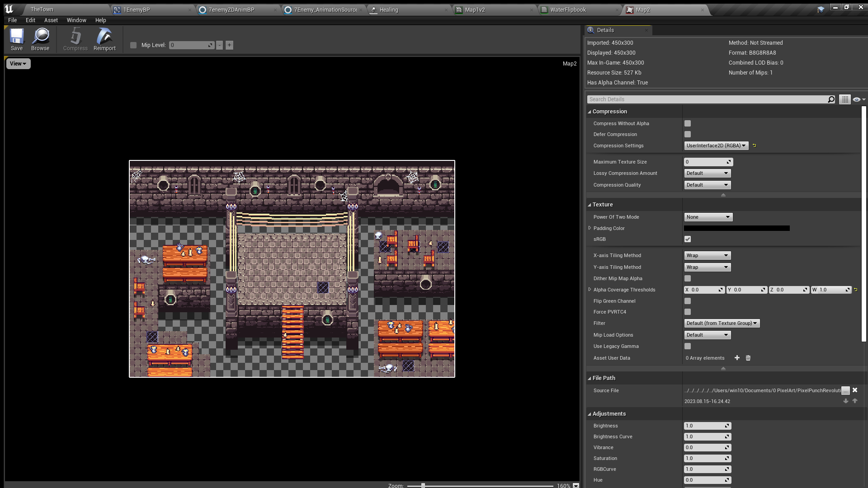The width and height of the screenshot is (868, 488).
Task: Open the Asset menu
Action: click(51, 20)
